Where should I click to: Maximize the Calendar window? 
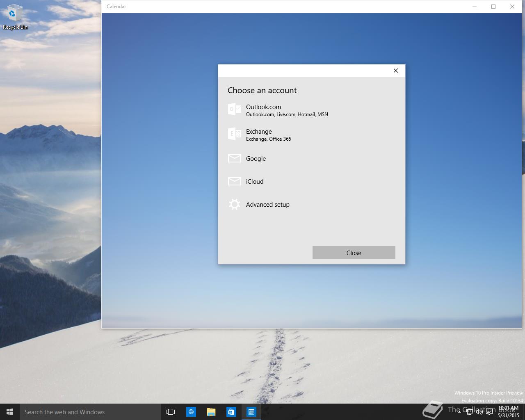pyautogui.click(x=493, y=7)
